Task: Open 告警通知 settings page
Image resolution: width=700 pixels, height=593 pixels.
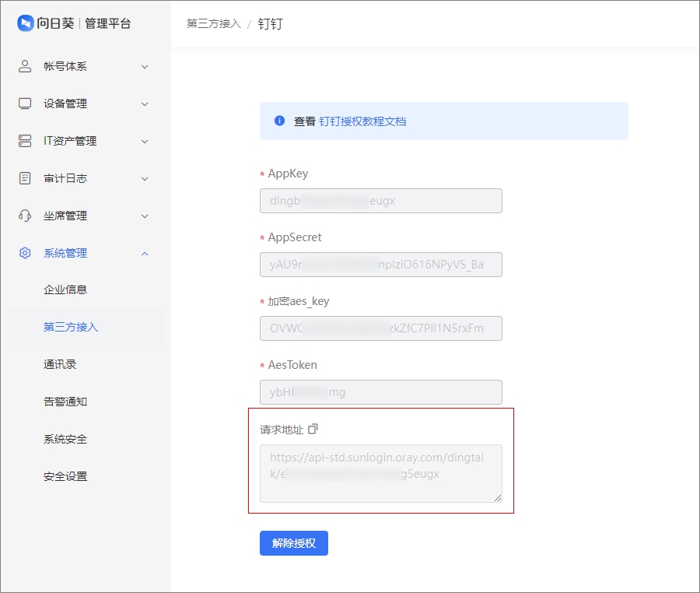Action: coord(65,402)
